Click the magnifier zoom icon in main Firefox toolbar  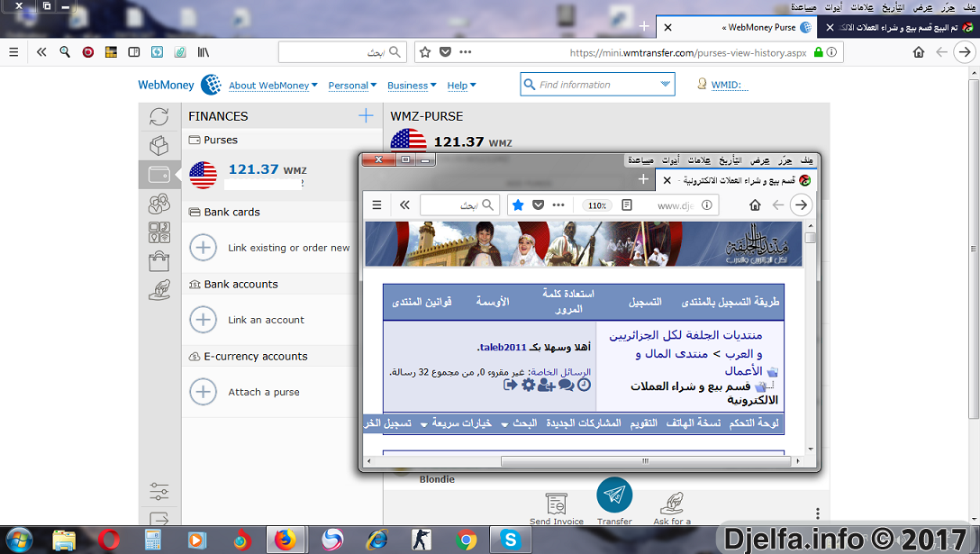(x=65, y=52)
